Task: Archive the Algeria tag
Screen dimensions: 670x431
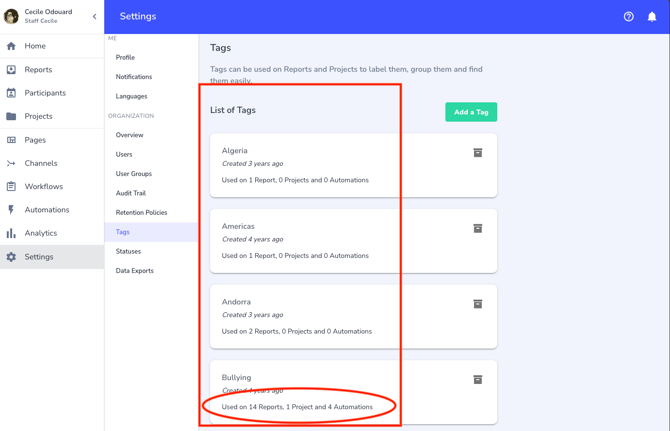Action: [x=478, y=153]
